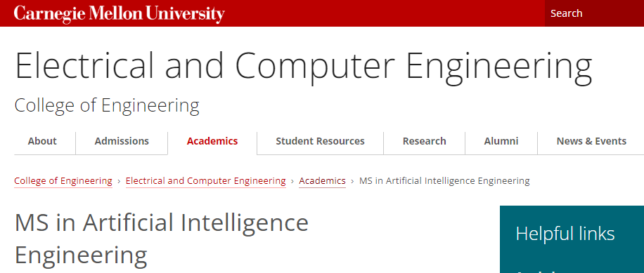Click the MS in Artificial Intelligence Engineering page heading
The height and width of the screenshot is (273, 644).
click(x=162, y=238)
